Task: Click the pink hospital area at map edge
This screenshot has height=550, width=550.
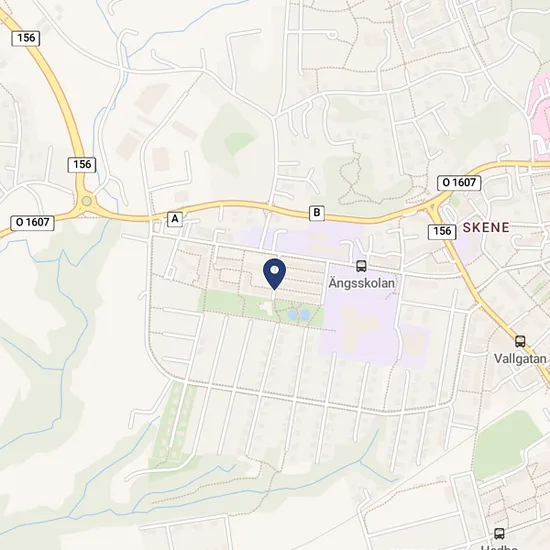Action: click(x=539, y=116)
